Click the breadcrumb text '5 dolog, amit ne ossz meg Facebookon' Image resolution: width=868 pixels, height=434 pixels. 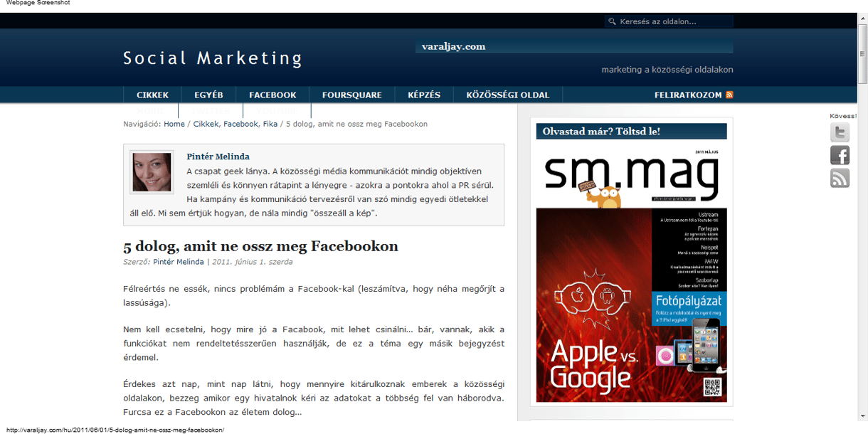(356, 124)
